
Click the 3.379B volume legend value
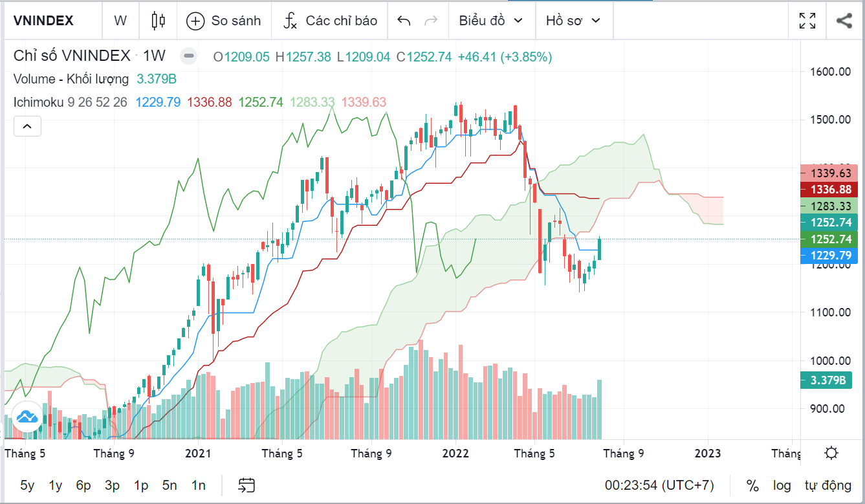(156, 80)
